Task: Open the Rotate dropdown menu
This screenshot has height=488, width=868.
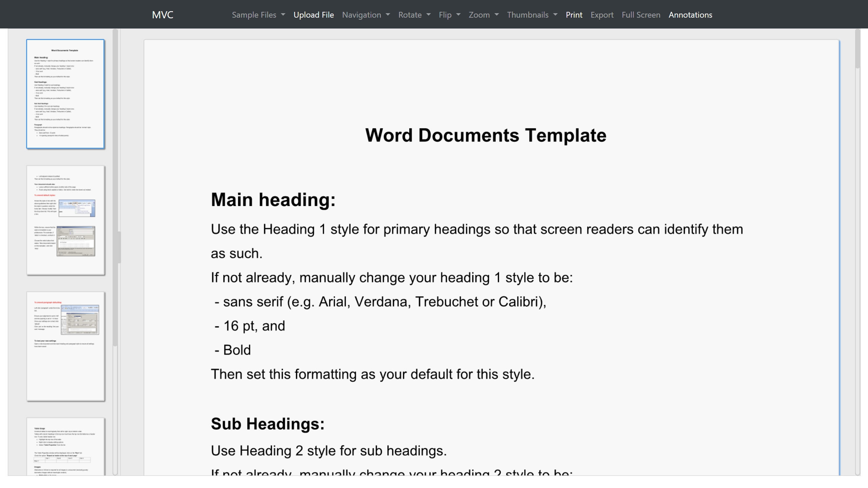Action: pyautogui.click(x=414, y=15)
